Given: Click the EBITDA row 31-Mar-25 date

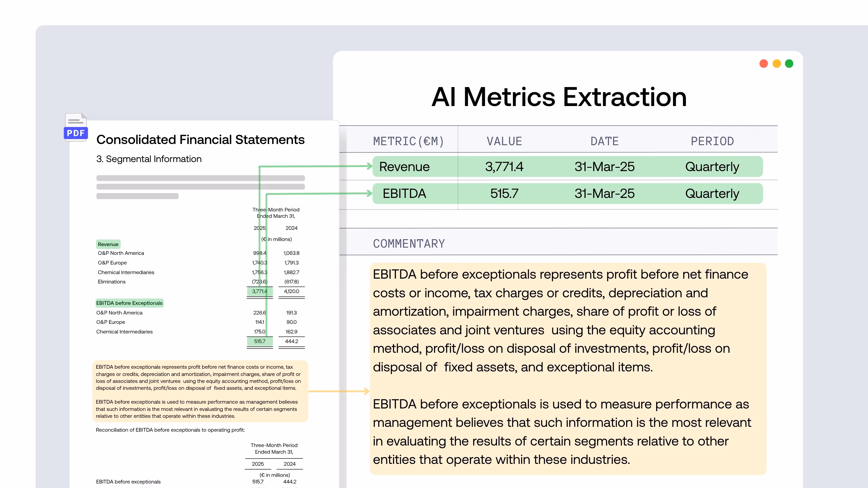Looking at the screenshot, I should [605, 194].
